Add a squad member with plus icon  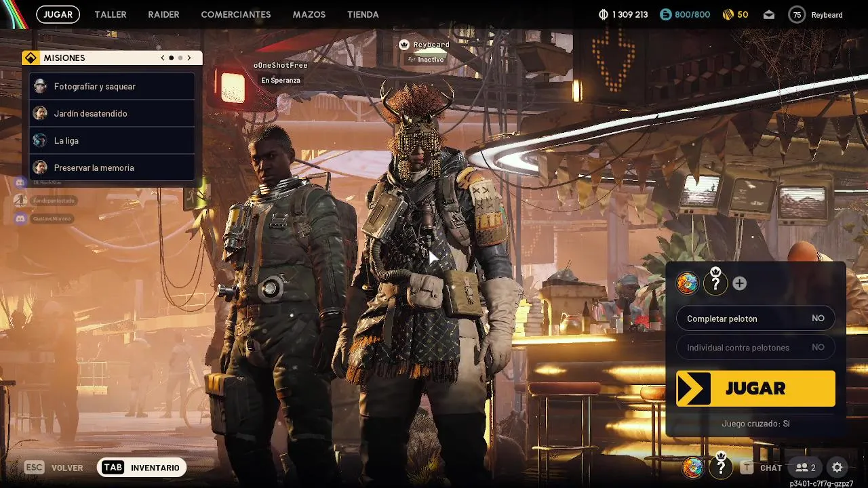pos(740,283)
